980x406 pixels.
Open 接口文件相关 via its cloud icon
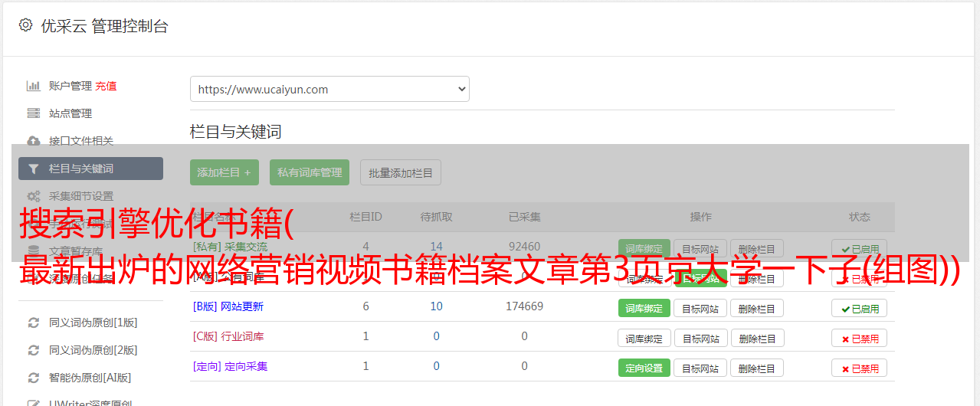[34, 141]
